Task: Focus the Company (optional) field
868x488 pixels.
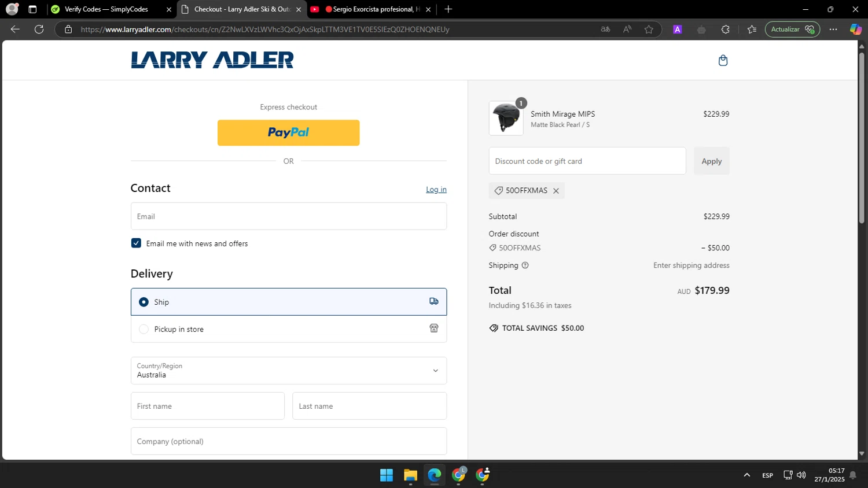Action: pos(289,441)
